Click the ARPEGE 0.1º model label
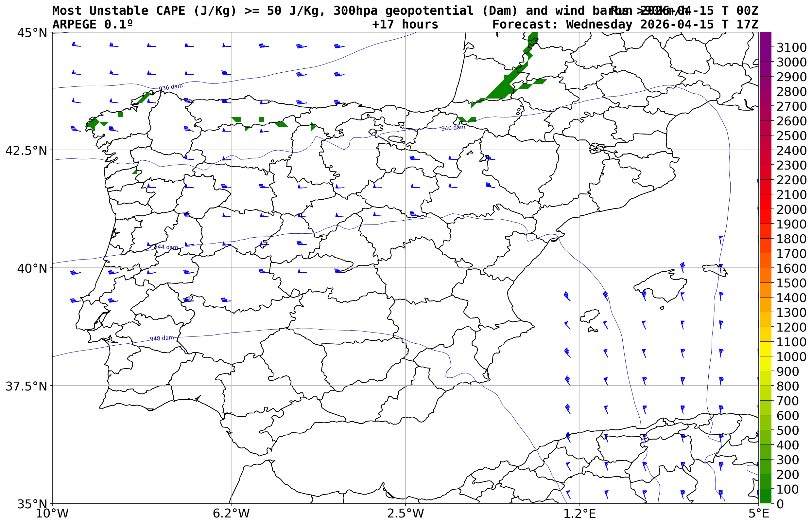This screenshot has height=525, width=812. (92, 25)
